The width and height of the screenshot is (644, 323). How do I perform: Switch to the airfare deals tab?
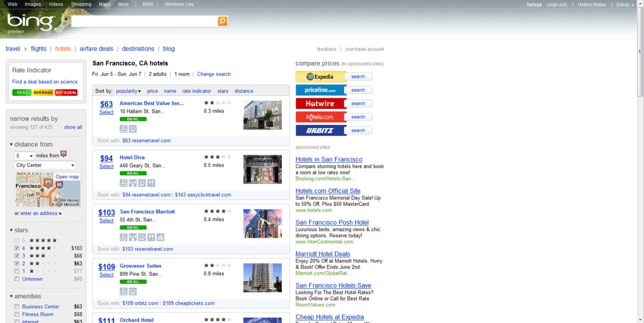96,48
